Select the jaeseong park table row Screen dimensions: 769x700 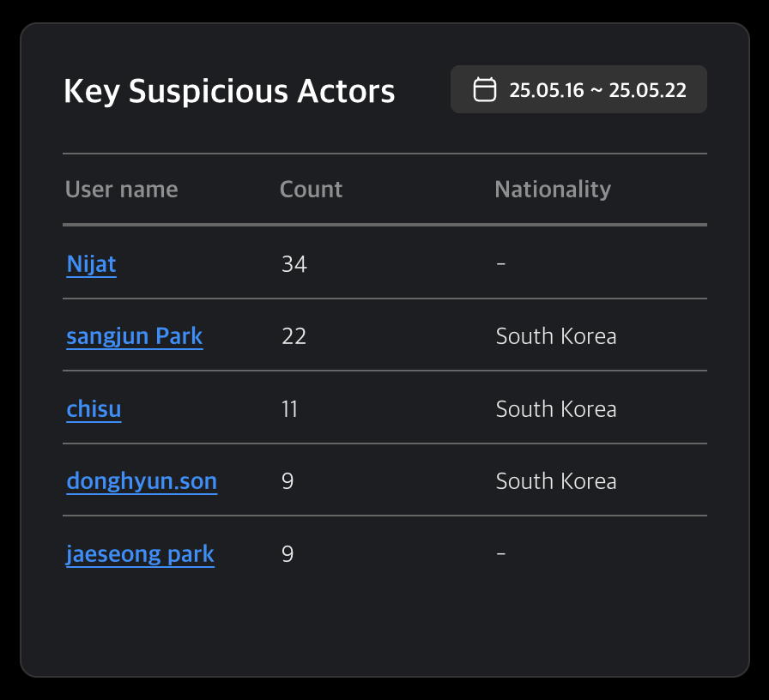384,554
